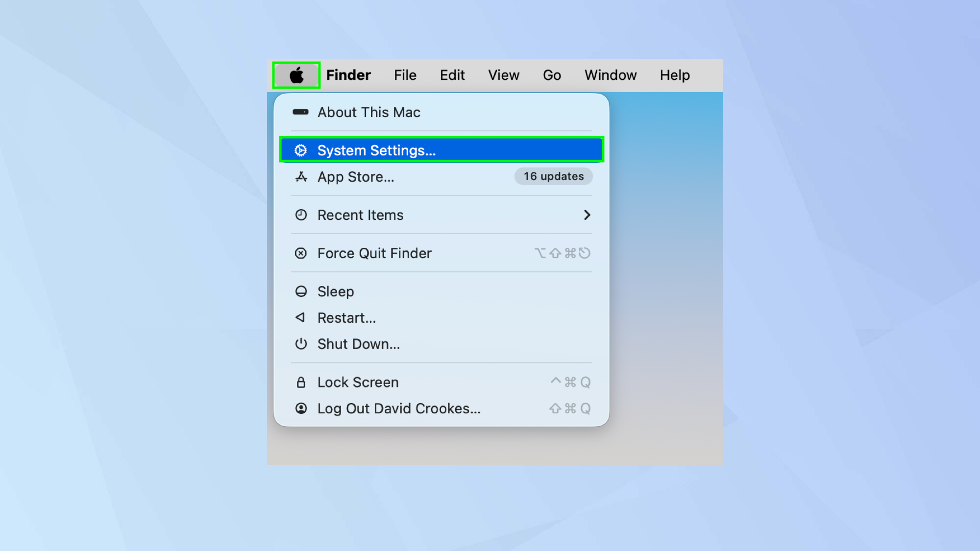The height and width of the screenshot is (551, 980).
Task: Select System Settings from the menu
Action: [x=377, y=150]
